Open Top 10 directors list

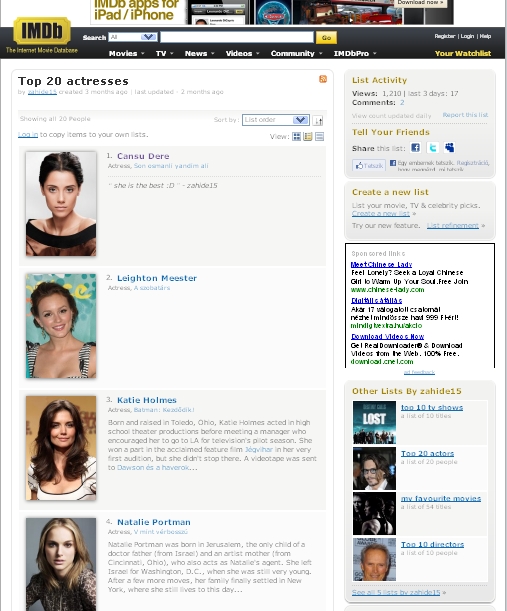pyautogui.click(x=432, y=544)
